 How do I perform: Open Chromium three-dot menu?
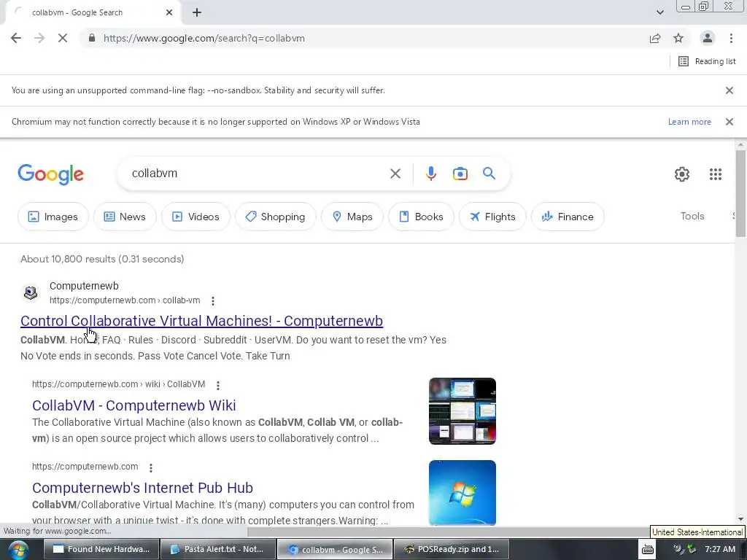(731, 38)
